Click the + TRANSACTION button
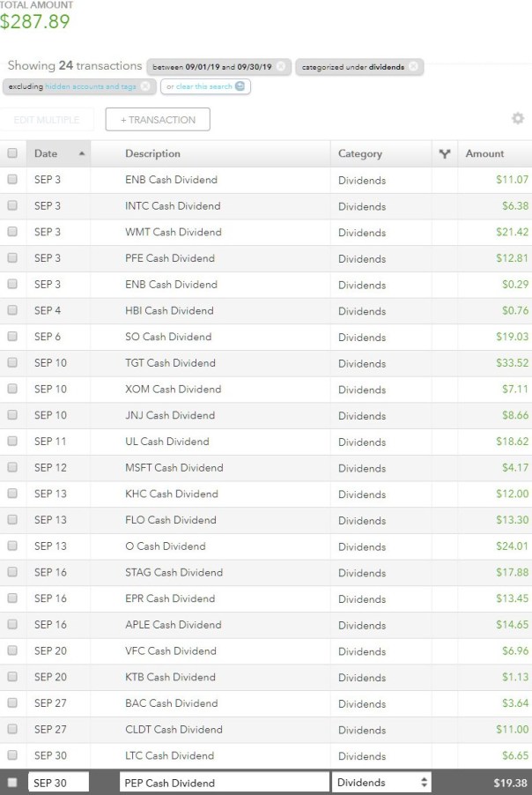 click(x=157, y=119)
